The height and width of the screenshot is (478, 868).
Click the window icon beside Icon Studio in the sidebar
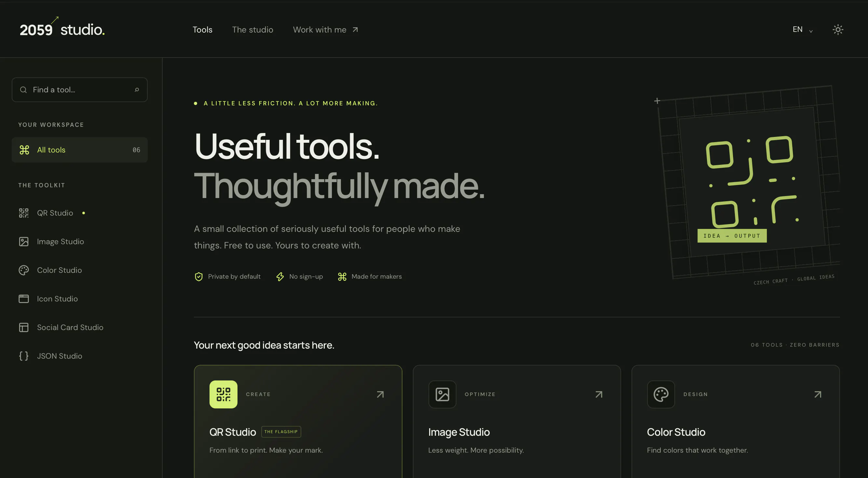pos(23,299)
